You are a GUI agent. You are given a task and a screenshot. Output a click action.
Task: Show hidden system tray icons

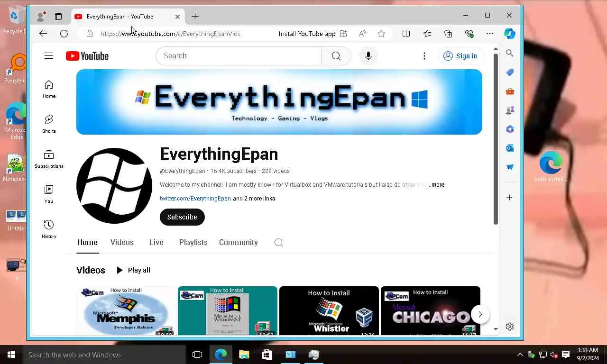(520, 355)
